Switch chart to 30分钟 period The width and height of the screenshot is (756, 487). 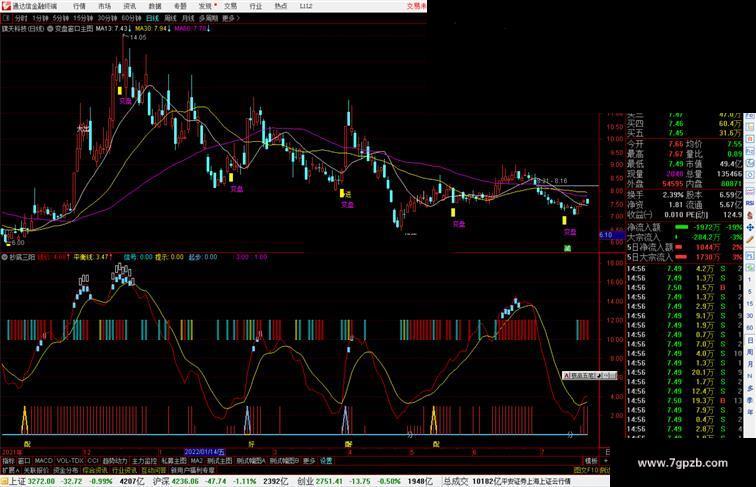coord(107,18)
